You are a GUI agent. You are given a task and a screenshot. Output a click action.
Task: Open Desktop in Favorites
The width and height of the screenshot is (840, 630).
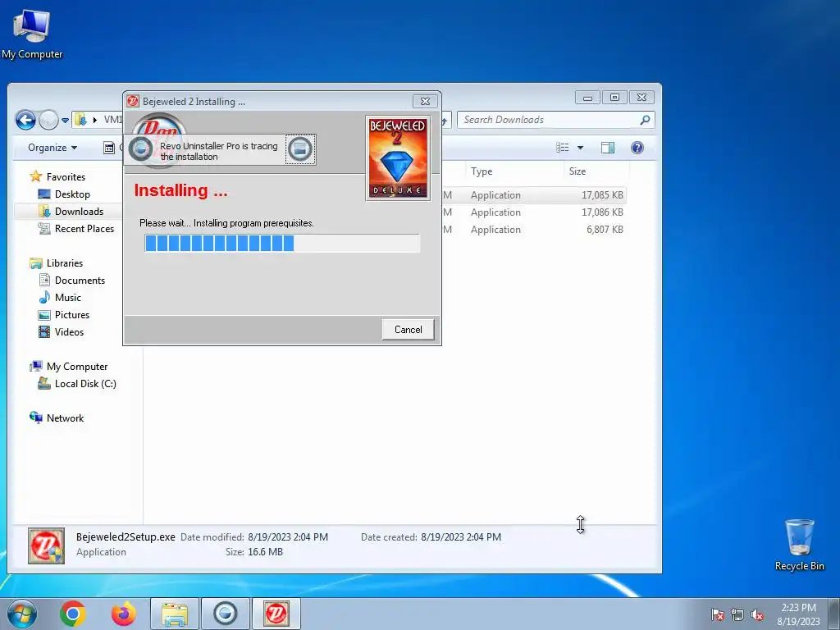click(x=72, y=194)
